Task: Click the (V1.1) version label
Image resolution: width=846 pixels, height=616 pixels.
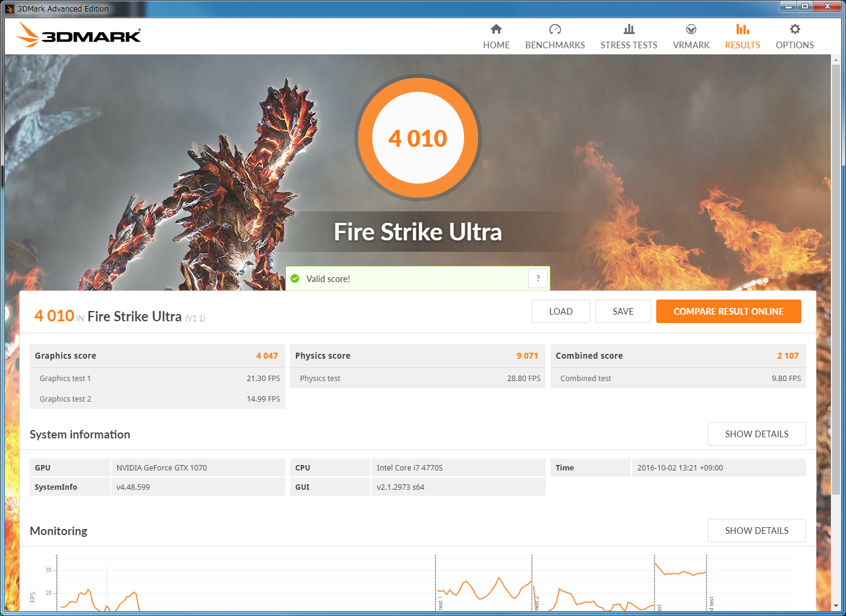Action: click(x=195, y=318)
